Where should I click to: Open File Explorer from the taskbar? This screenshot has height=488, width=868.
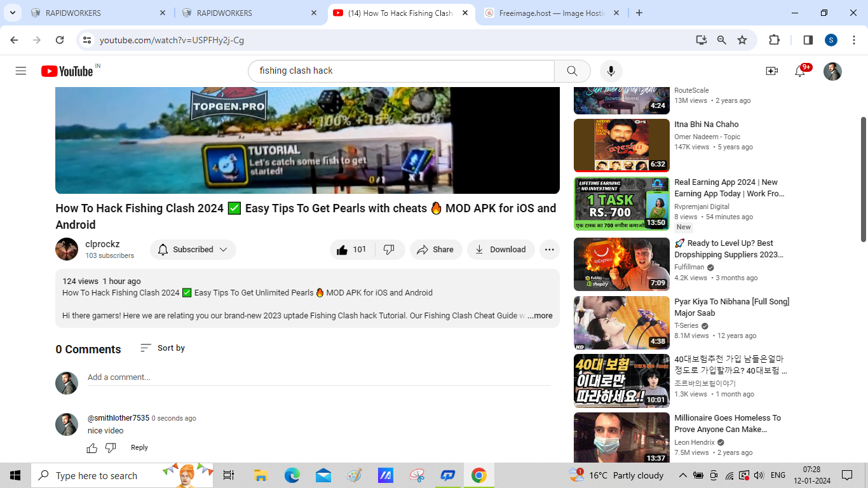261,475
